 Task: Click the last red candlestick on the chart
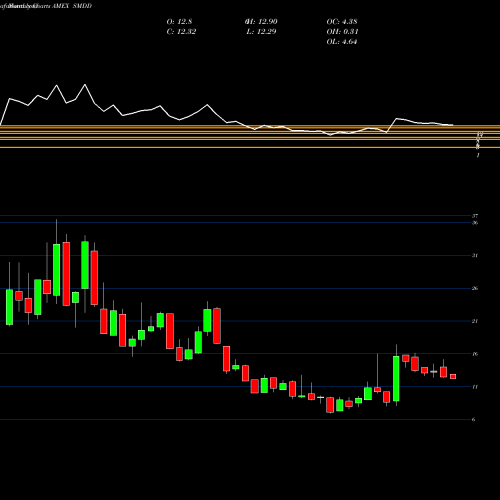(x=453, y=376)
